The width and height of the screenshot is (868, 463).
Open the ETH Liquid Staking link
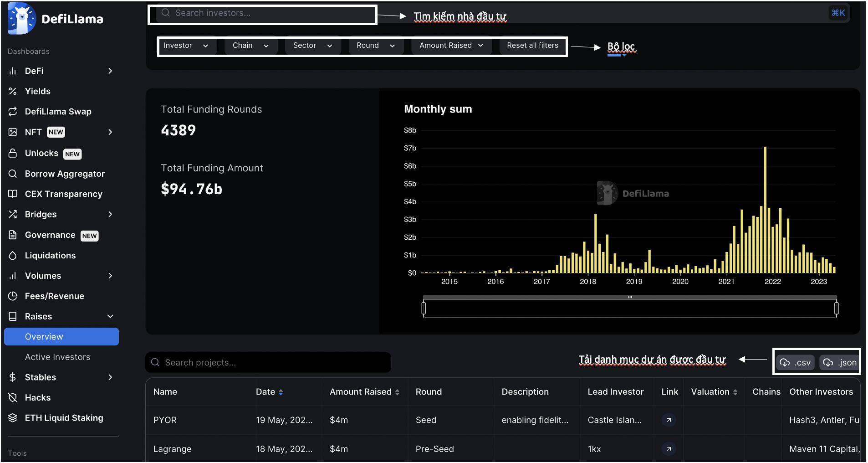click(64, 417)
